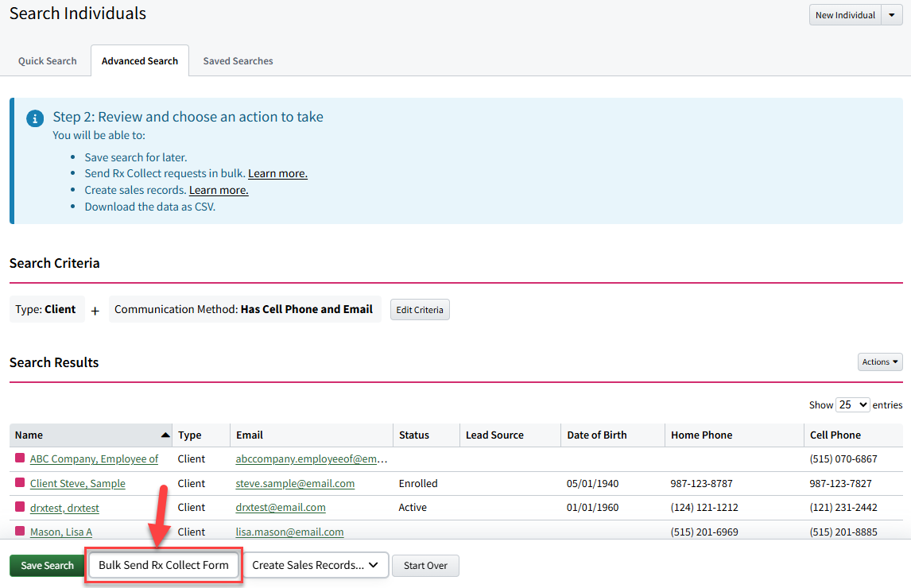Click the info icon in the Step 2 banner
Viewport: 911px width, 588px height.
click(34, 118)
